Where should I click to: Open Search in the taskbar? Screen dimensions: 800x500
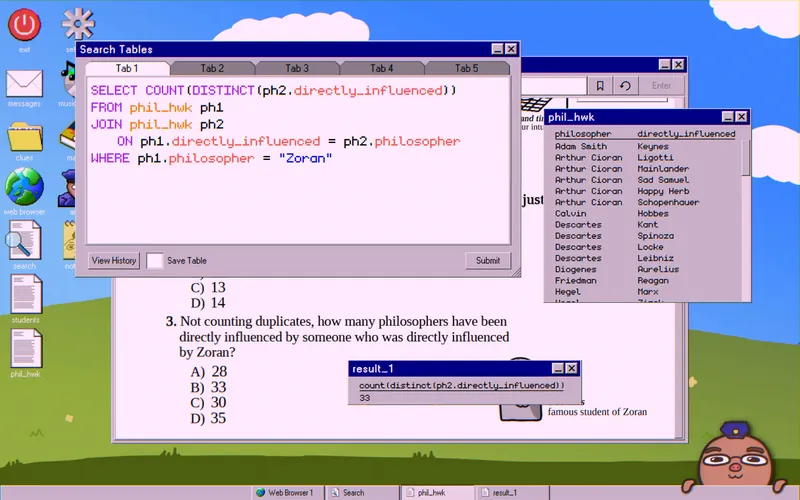coord(362,492)
